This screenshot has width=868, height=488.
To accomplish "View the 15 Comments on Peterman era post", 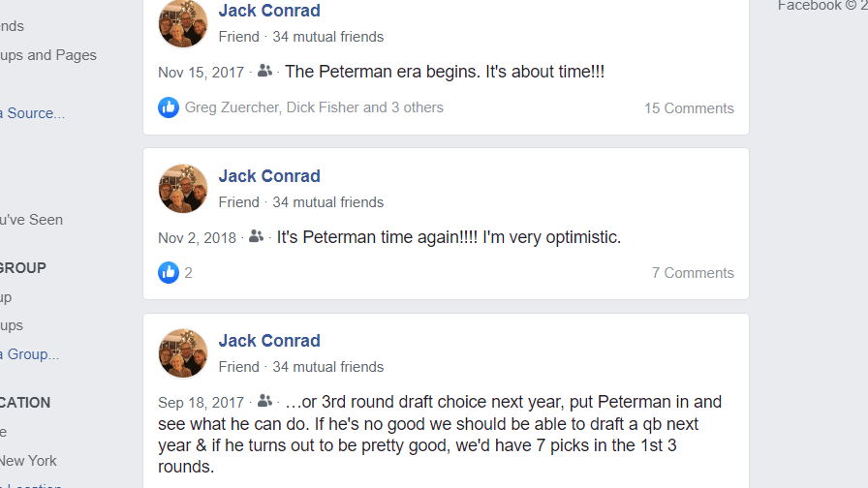I will (689, 107).
